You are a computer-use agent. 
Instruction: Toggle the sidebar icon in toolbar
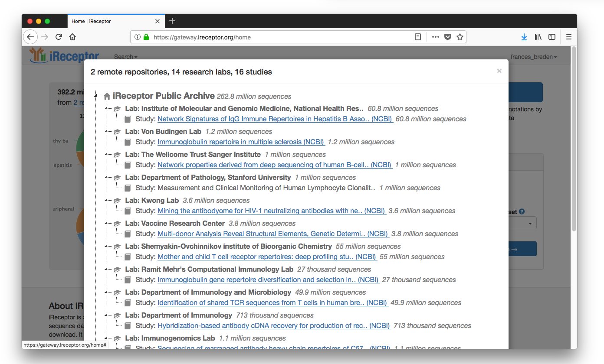pyautogui.click(x=552, y=37)
